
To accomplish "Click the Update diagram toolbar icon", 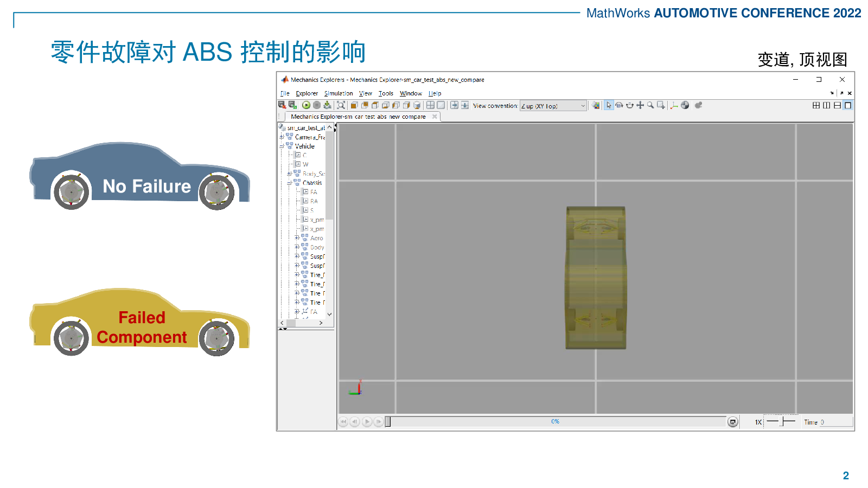I will point(327,105).
